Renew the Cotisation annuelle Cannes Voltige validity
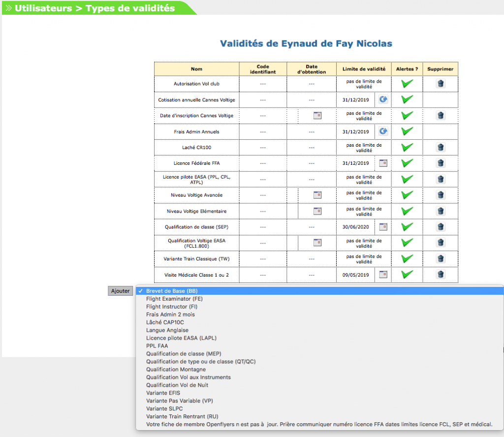This screenshot has height=437, width=504. [383, 99]
